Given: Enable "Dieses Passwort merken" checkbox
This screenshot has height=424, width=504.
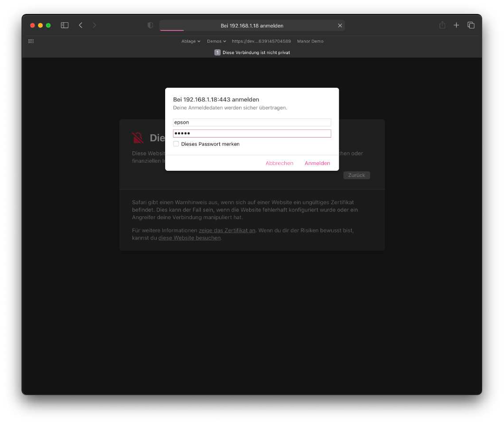Looking at the screenshot, I should pyautogui.click(x=176, y=144).
